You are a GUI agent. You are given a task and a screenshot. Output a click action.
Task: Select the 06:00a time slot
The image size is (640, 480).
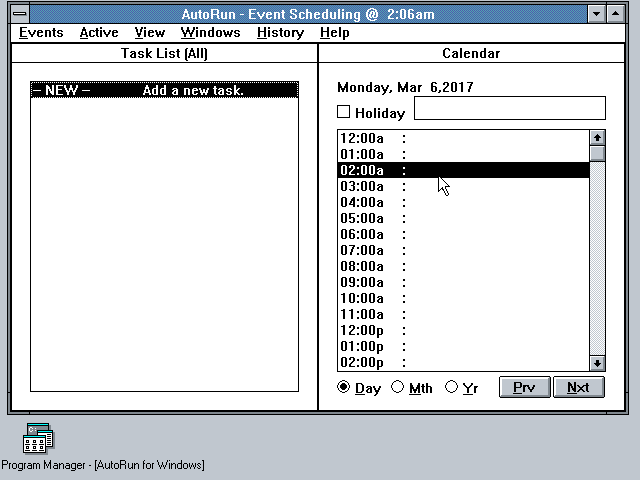(464, 234)
